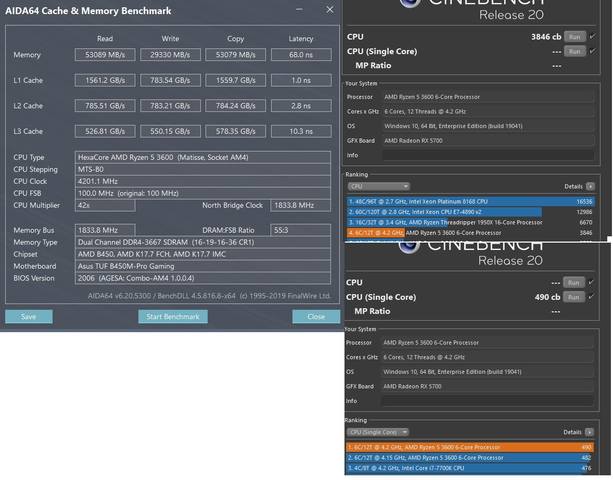Expand Details in upper Cinebench ranking
The image size is (613, 480).
point(589,186)
